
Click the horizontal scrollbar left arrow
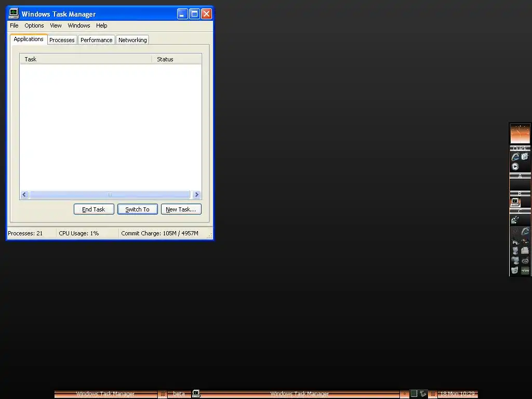24,195
